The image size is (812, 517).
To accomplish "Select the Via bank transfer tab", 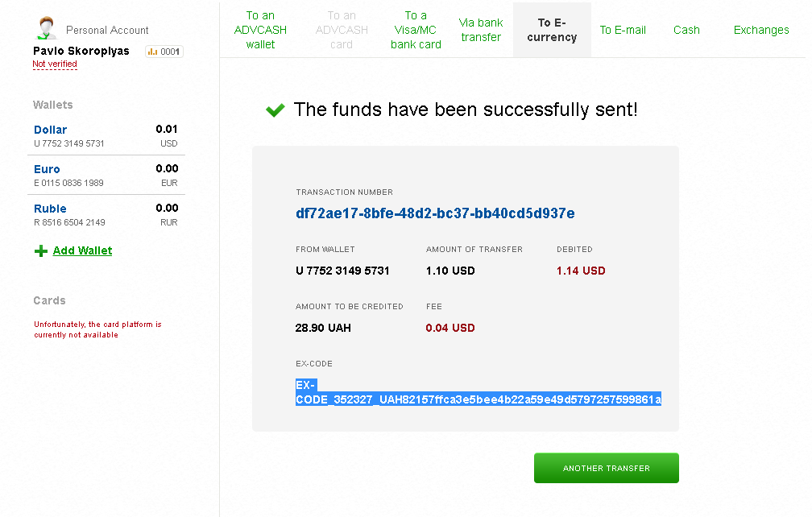I will [481, 30].
